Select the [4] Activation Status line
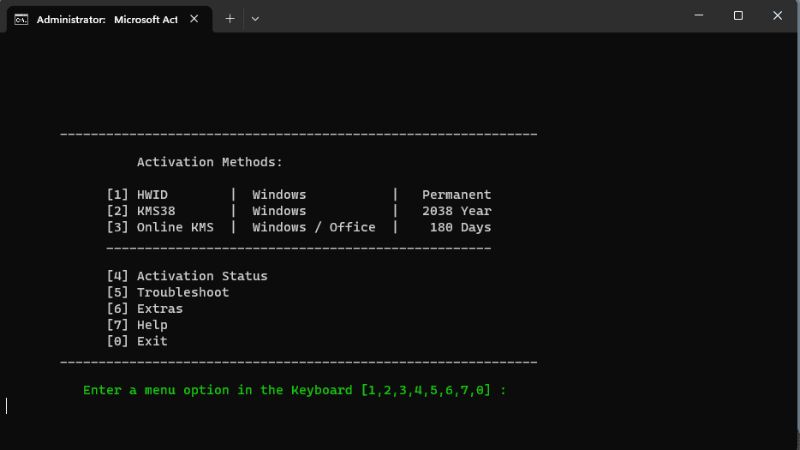Viewport: 800px width, 450px height. tap(187, 276)
